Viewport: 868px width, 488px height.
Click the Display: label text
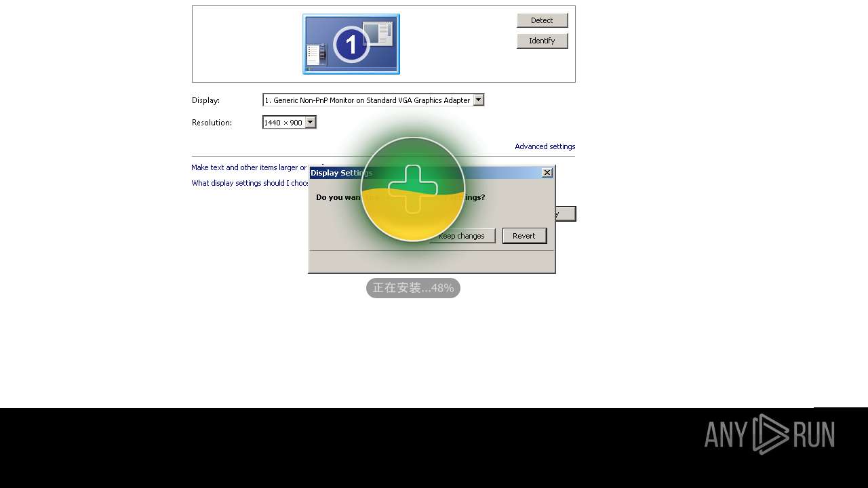[205, 100]
